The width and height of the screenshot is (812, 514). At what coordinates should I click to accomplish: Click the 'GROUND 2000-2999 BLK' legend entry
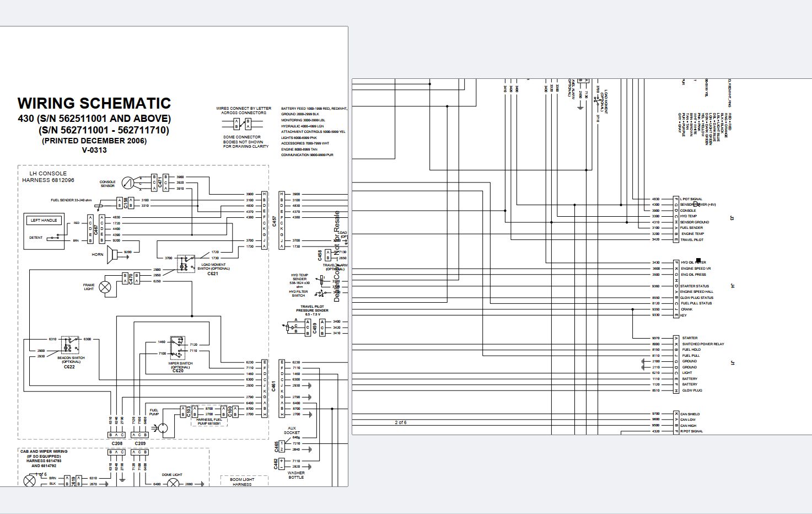300,114
